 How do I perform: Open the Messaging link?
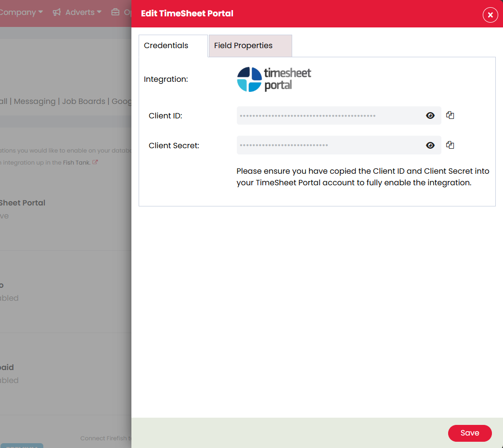click(35, 101)
